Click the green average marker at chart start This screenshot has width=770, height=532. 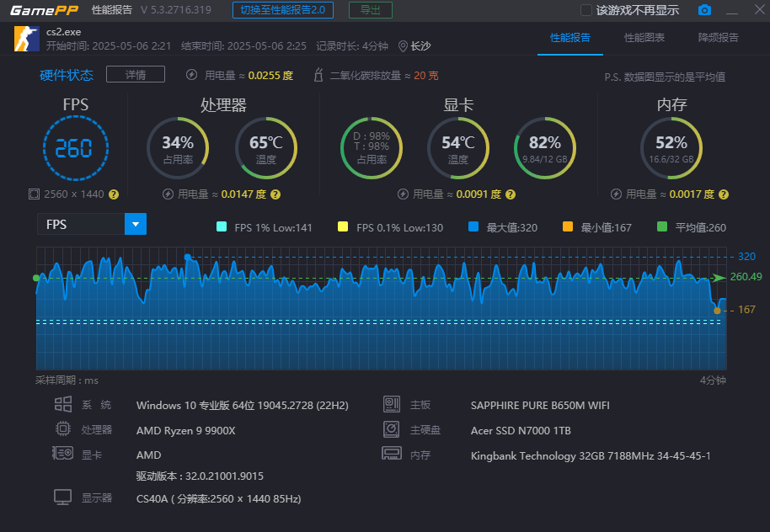click(36, 279)
